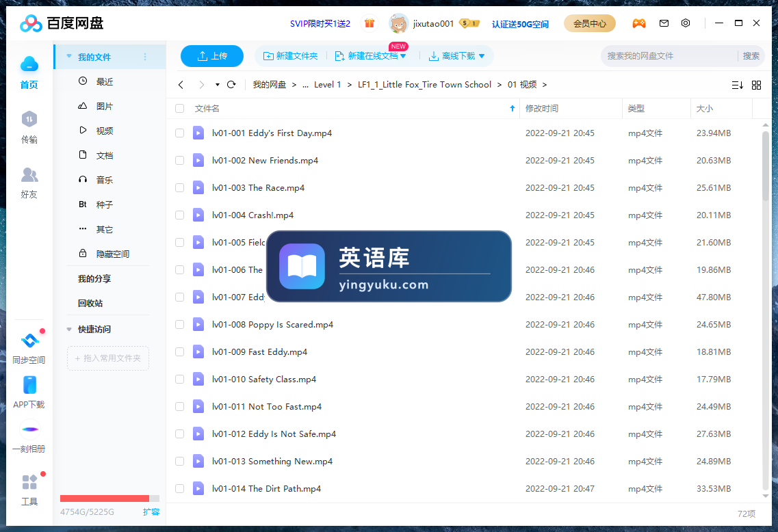The image size is (778, 532).
Task: Click the SVIP限时买1送2 link
Action: pyautogui.click(x=320, y=23)
